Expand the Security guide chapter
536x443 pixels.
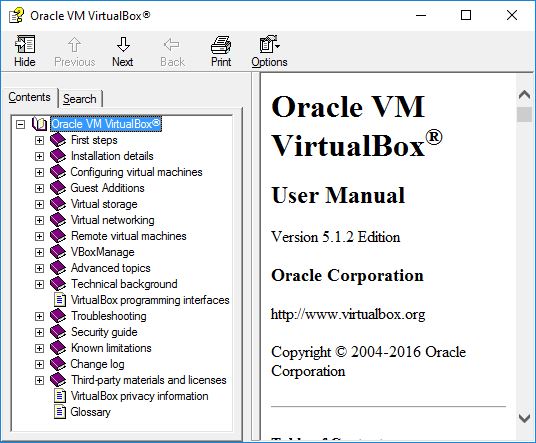[39, 332]
